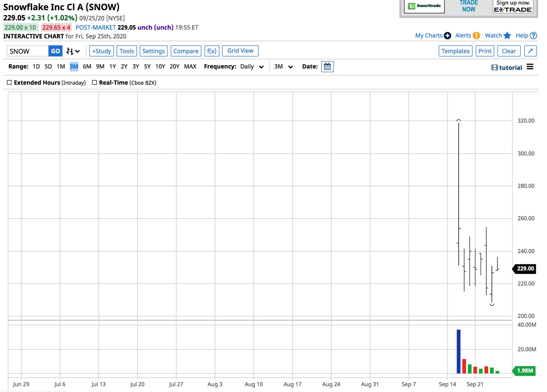Image resolution: width=547 pixels, height=392 pixels.
Task: Type symbol in the SNOW input field
Action: (x=28, y=51)
